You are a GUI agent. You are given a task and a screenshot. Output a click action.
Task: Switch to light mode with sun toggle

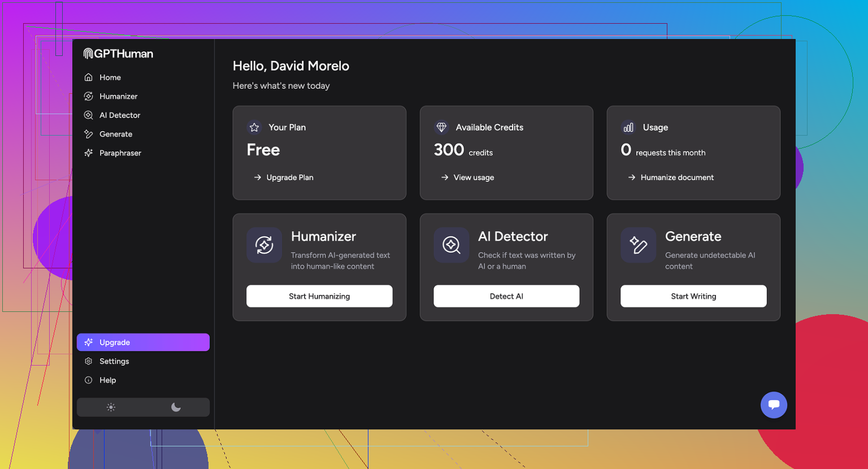click(x=111, y=407)
